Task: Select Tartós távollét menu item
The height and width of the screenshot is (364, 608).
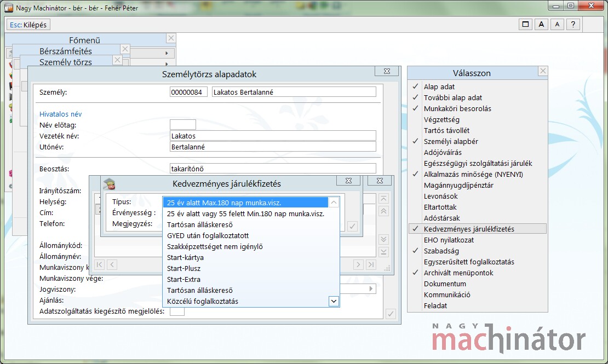Action: tap(477, 131)
